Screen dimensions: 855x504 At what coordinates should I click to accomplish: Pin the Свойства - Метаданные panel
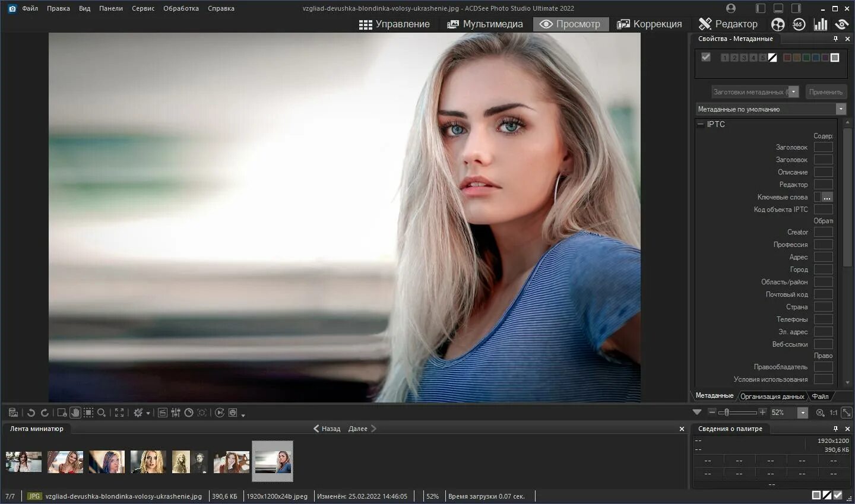point(835,39)
